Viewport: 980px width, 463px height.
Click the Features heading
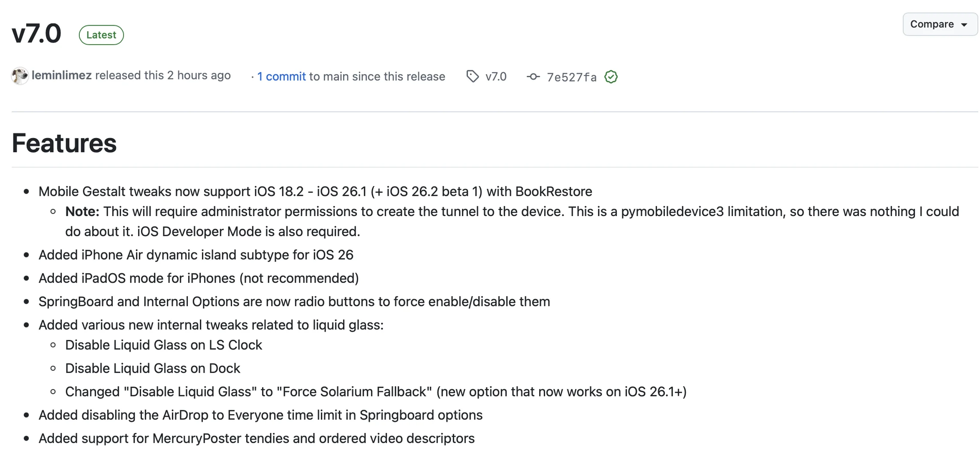click(x=64, y=143)
